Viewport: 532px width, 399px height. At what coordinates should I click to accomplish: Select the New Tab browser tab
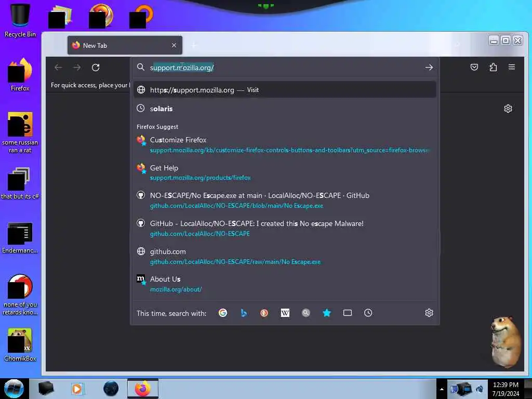125,45
